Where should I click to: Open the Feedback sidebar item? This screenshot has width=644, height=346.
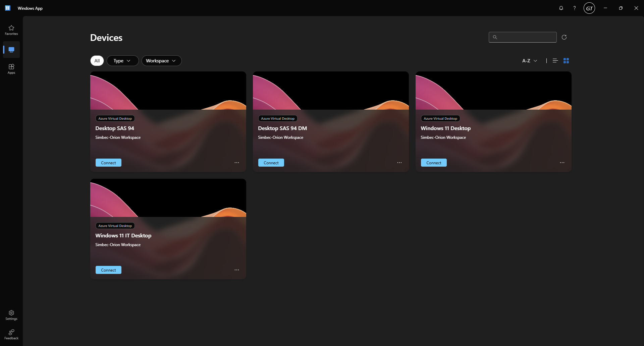pos(11,334)
